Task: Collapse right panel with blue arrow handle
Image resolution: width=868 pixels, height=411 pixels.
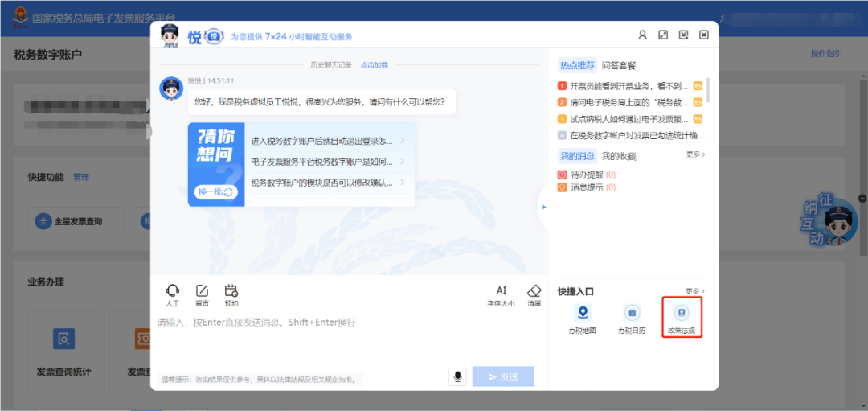Action: coord(543,207)
